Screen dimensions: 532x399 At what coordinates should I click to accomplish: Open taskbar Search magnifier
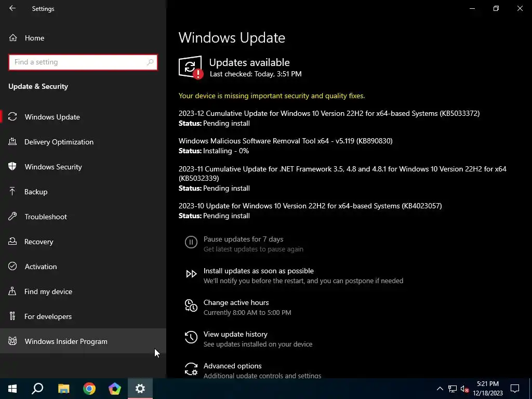[x=37, y=389]
